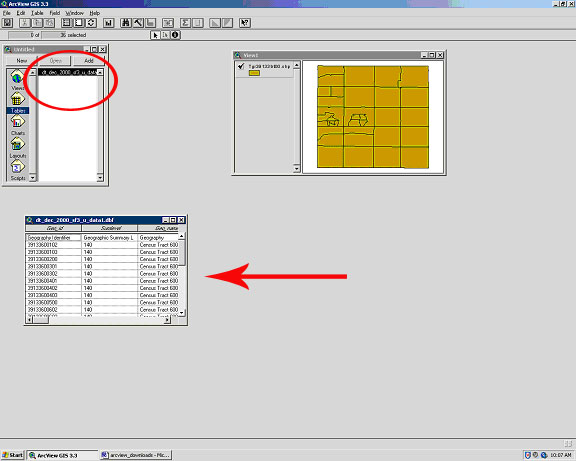Click the census tract map in View1
The width and height of the screenshot is (576, 461).
373,117
